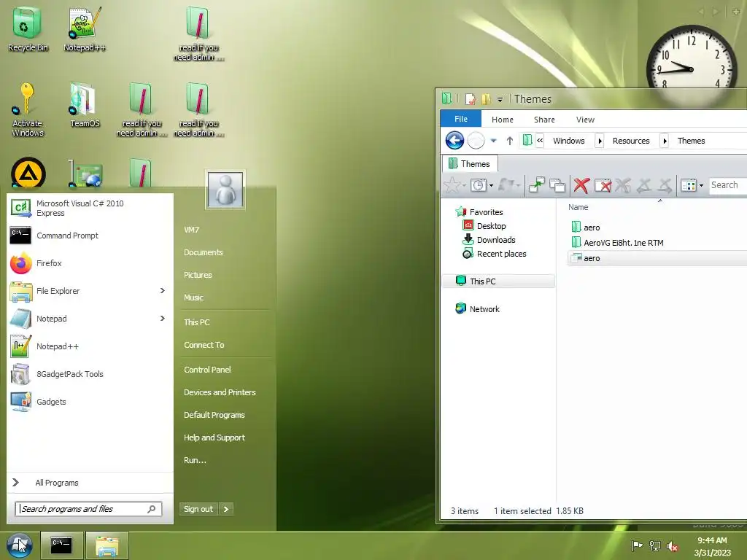Launch Notepad++ from the desktop shortcut

(x=84, y=29)
